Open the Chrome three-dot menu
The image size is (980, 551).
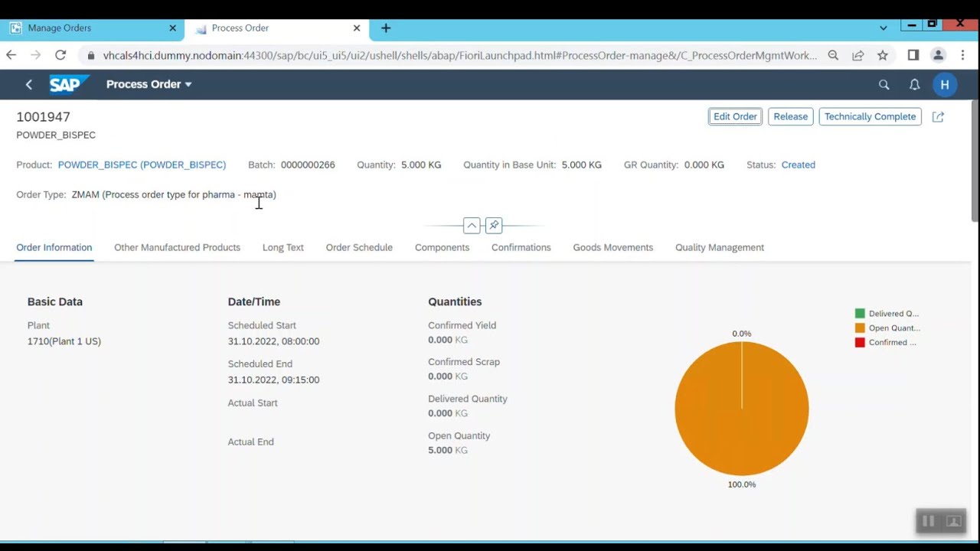pos(962,55)
